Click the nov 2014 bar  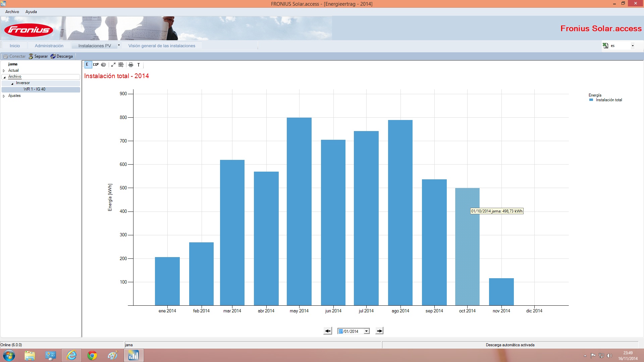(501, 292)
